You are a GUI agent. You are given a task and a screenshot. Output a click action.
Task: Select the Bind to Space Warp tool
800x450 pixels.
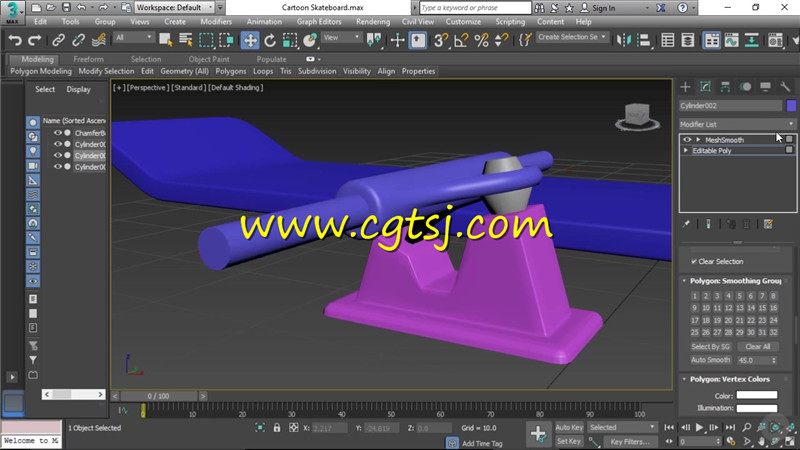coord(98,40)
